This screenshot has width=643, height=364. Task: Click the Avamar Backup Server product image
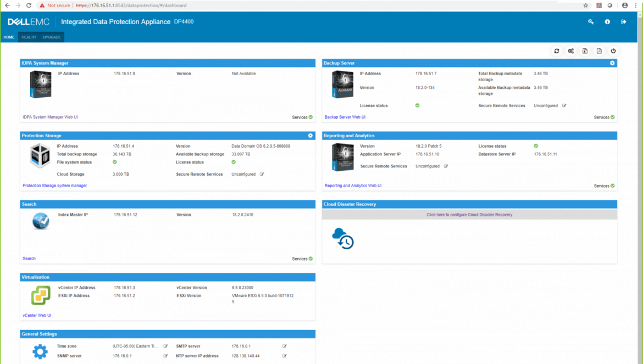(342, 85)
